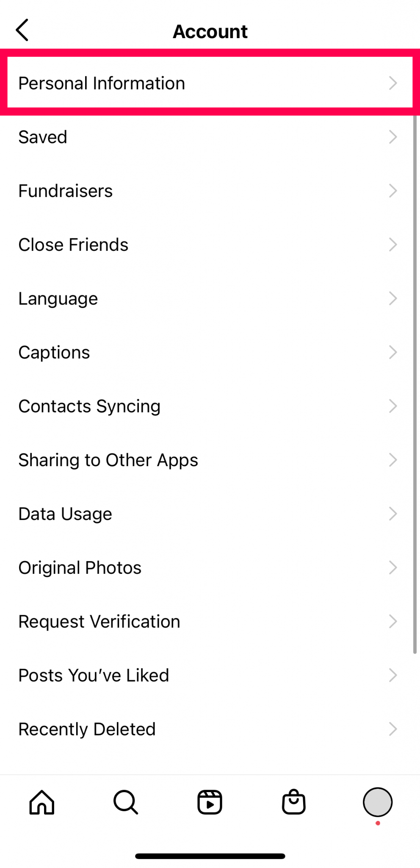Expand Data Usage via its chevron

pos(393,513)
